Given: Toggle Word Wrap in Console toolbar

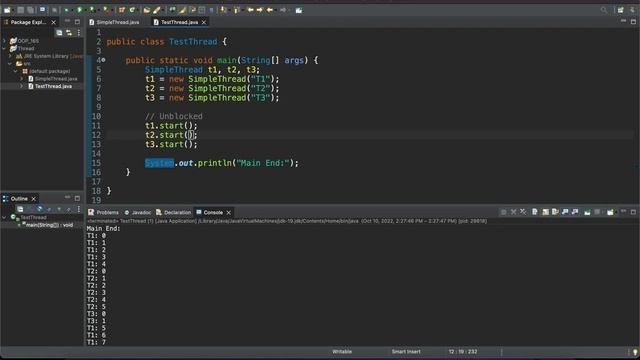Looking at the screenshot, I should coord(555,212).
